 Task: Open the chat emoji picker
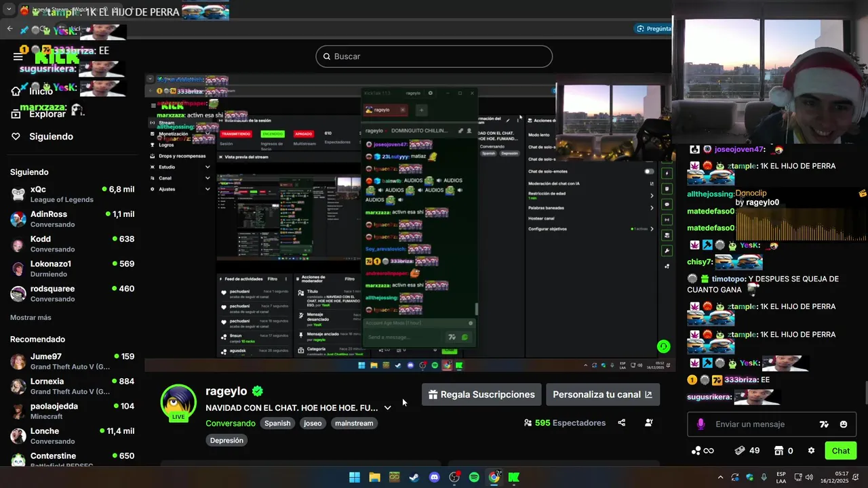point(844,424)
